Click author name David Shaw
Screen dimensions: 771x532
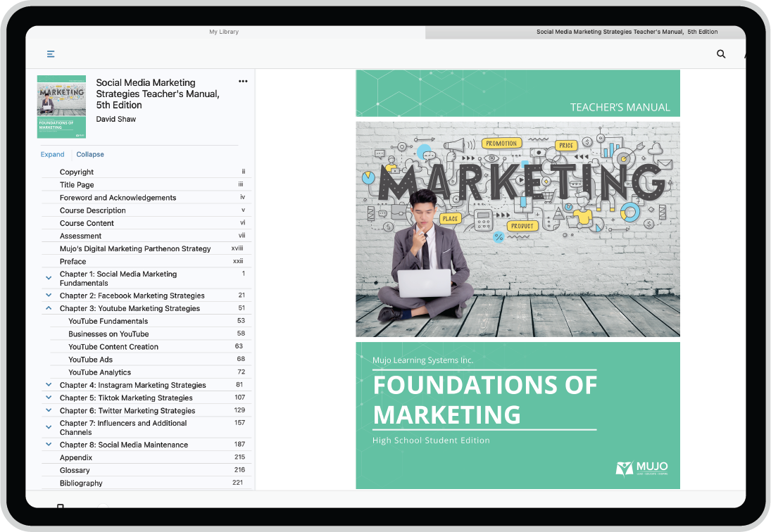point(116,119)
